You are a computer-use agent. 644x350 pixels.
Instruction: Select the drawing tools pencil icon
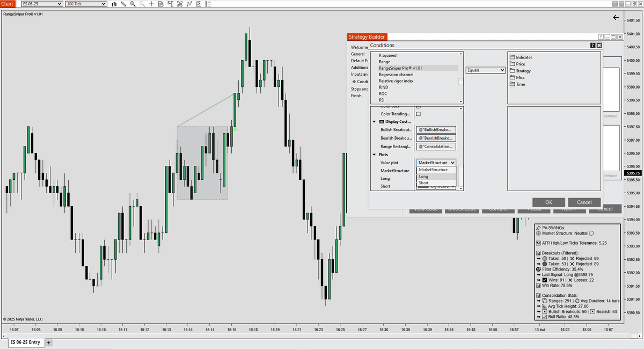coord(123,4)
